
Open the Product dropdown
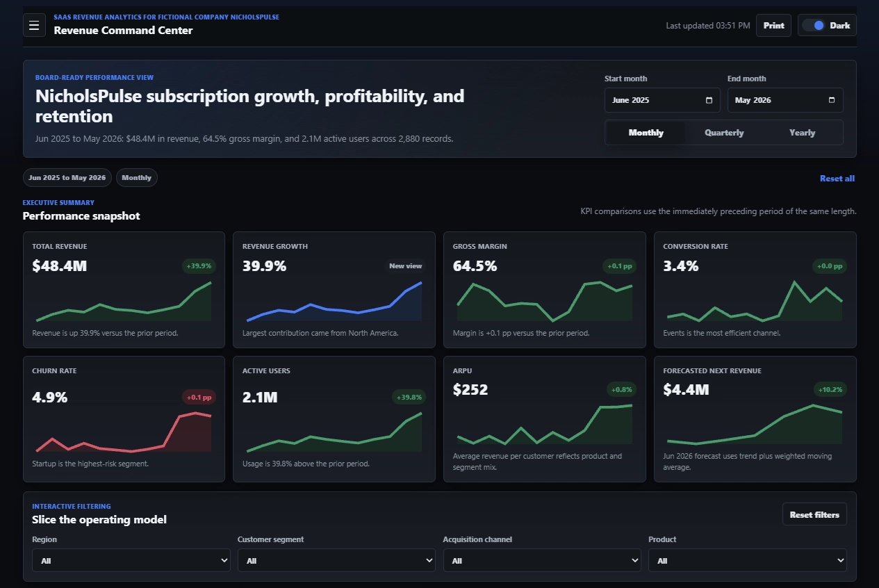point(748,560)
